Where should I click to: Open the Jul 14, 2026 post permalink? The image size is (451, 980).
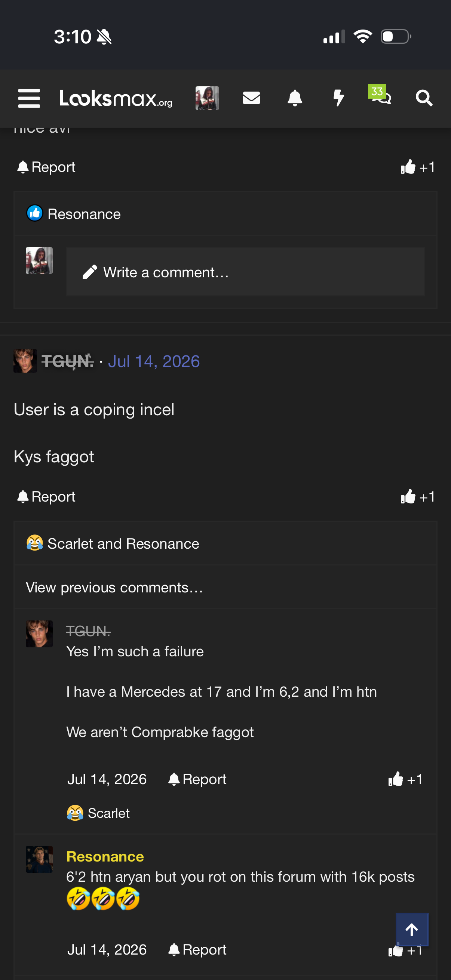pyautogui.click(x=154, y=361)
